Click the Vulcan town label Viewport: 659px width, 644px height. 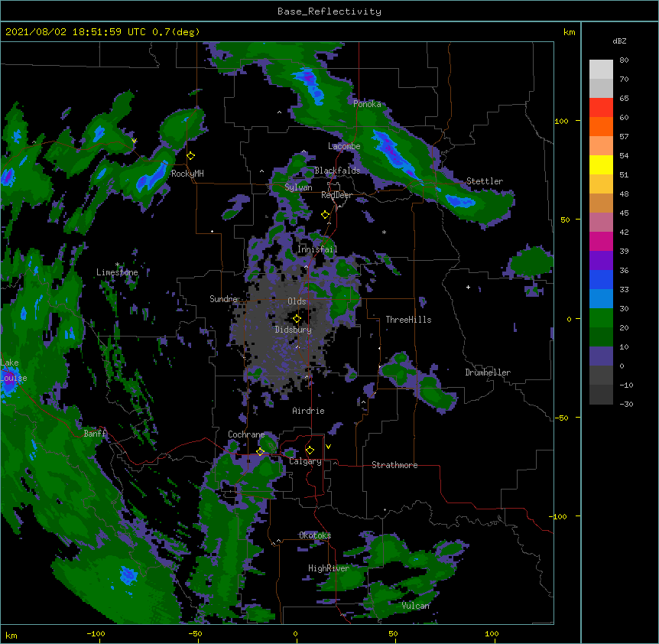(x=415, y=606)
